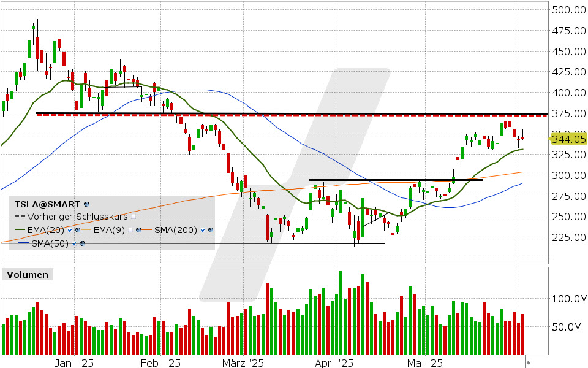Click the März '25 date axis label
Image resolution: width=588 pixels, height=368 pixels.
click(243, 363)
